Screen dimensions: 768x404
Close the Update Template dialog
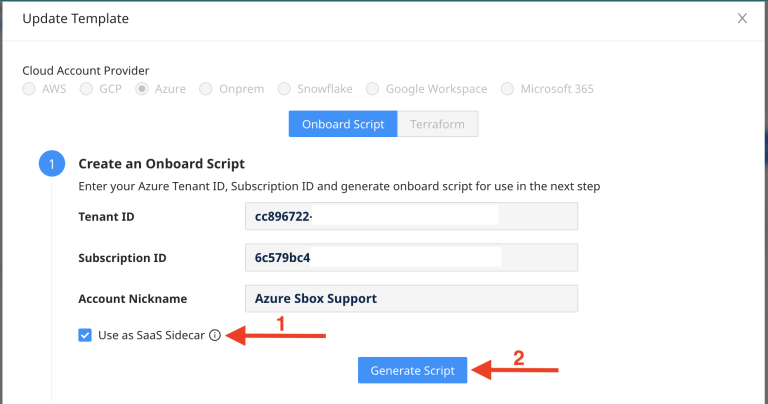[742, 18]
